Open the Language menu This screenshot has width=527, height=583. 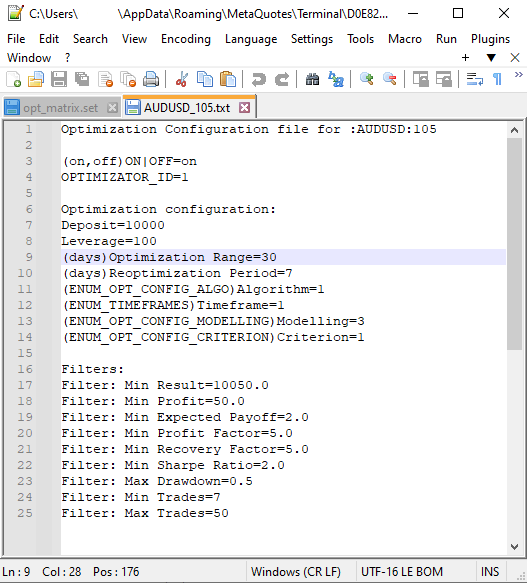click(x=251, y=39)
